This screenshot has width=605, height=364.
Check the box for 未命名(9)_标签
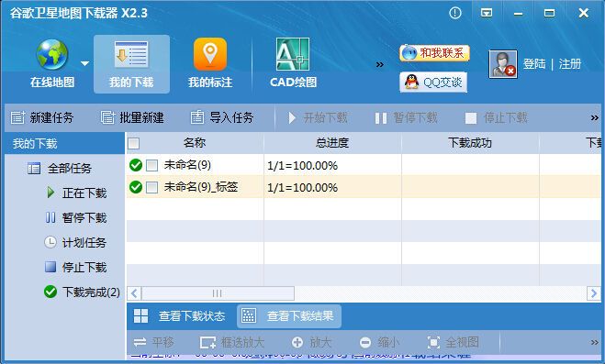pyautogui.click(x=152, y=188)
